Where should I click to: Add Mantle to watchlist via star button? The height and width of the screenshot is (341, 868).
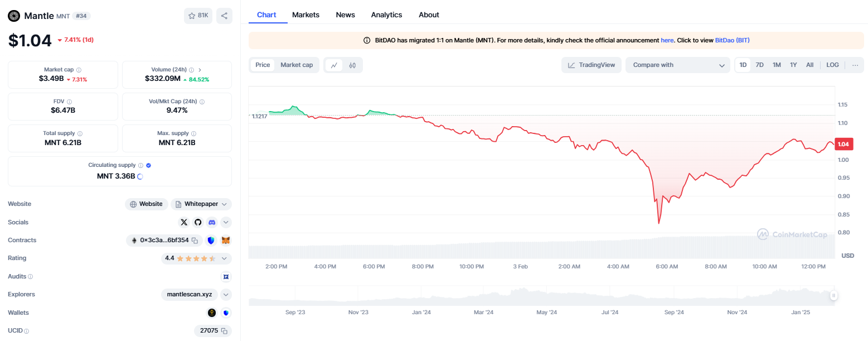click(x=198, y=16)
